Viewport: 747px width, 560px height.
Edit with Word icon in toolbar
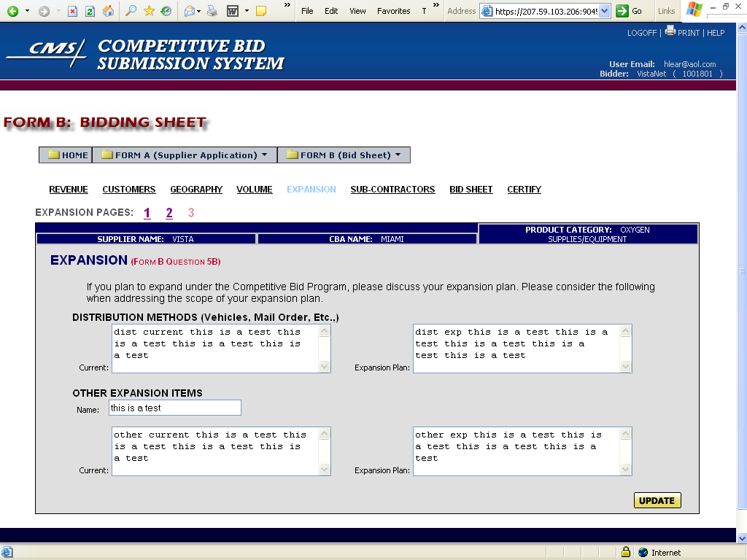pyautogui.click(x=233, y=10)
